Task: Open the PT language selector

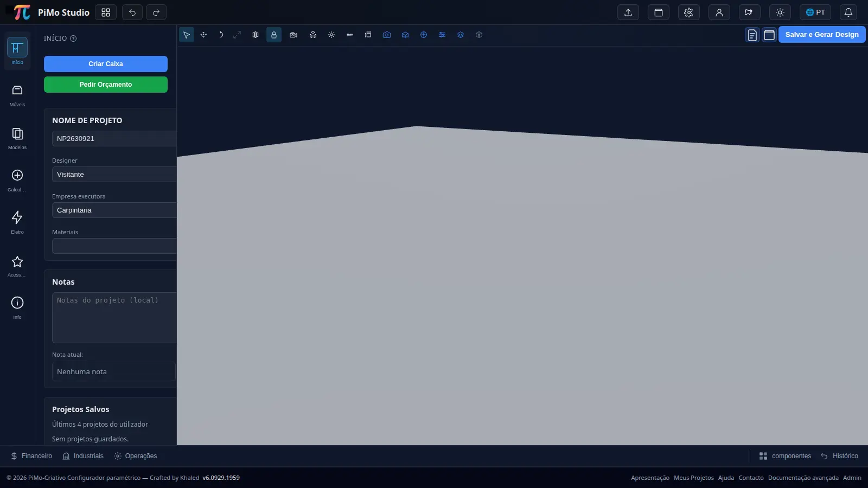Action: pos(815,12)
